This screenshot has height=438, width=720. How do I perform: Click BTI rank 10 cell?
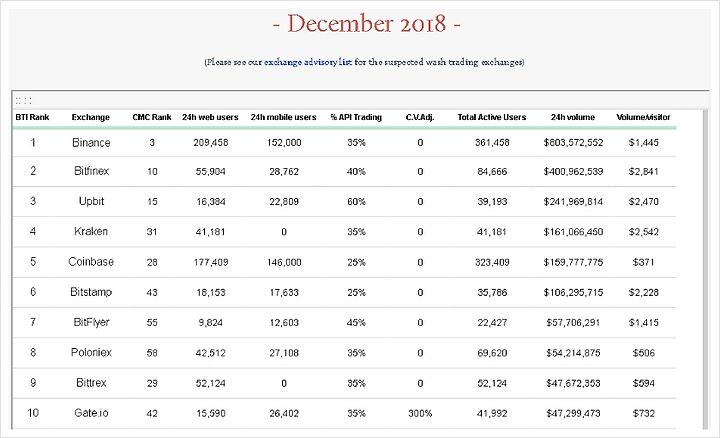point(33,413)
